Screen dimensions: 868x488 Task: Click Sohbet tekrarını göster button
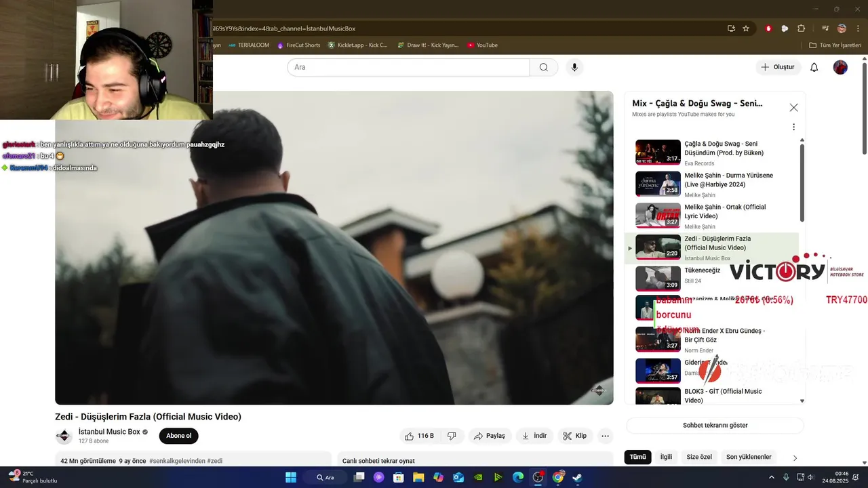(x=715, y=426)
